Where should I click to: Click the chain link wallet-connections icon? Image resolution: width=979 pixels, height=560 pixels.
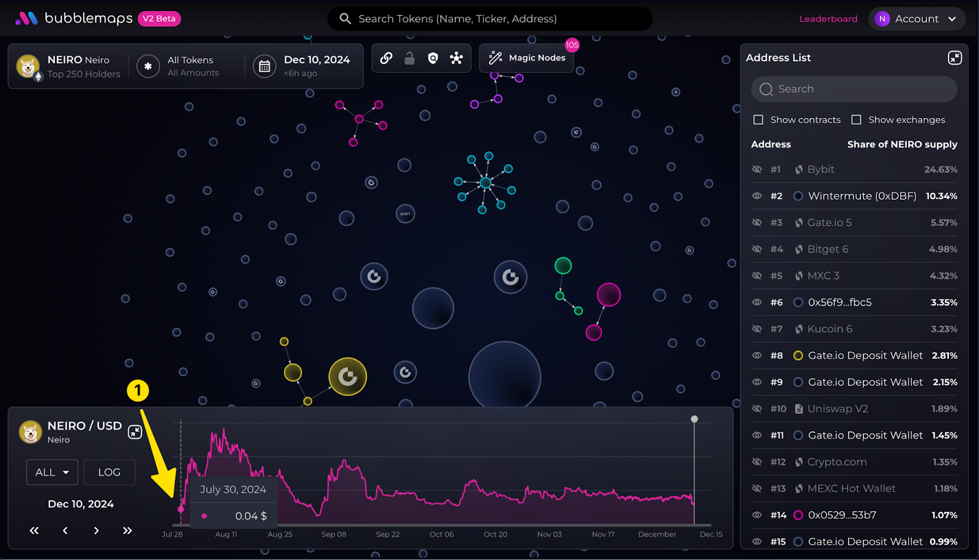(x=385, y=58)
